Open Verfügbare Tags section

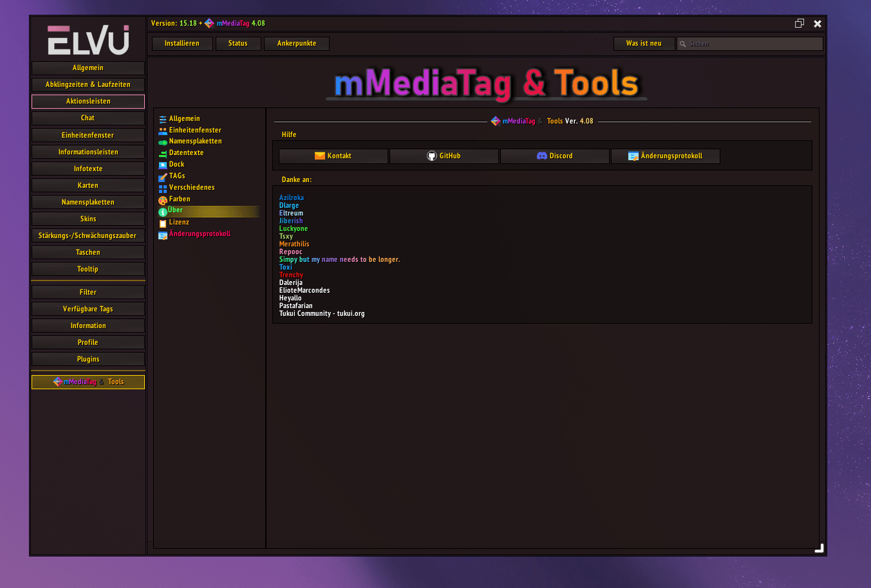click(88, 309)
